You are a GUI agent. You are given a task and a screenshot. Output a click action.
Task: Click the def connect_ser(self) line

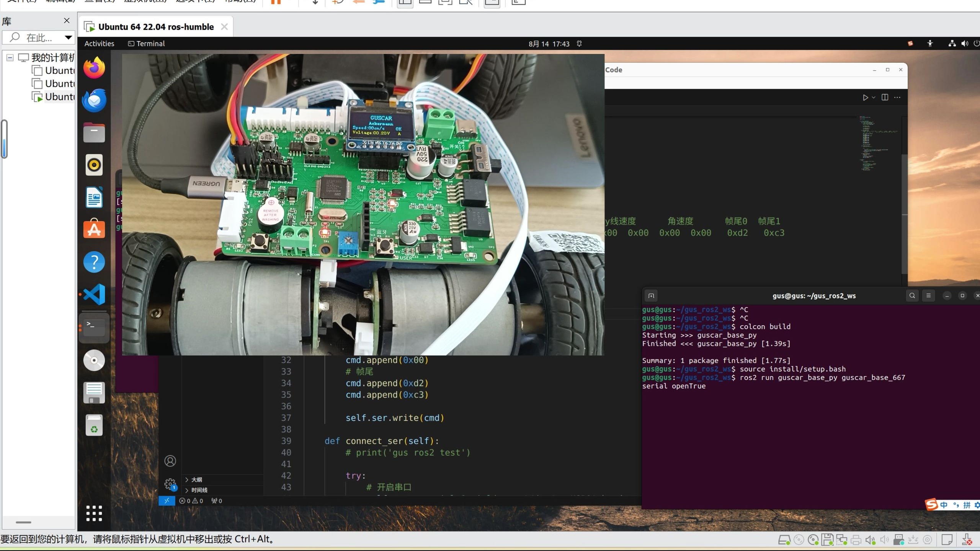tap(382, 441)
